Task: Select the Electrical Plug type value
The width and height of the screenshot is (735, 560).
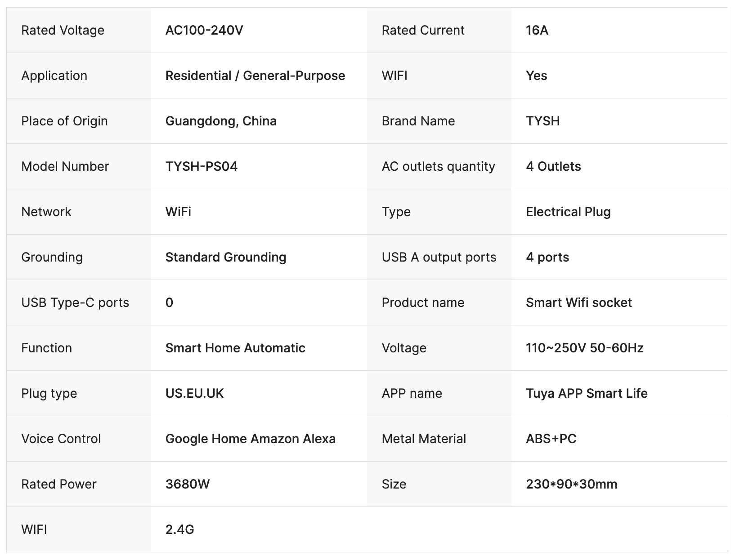Action: click(568, 212)
